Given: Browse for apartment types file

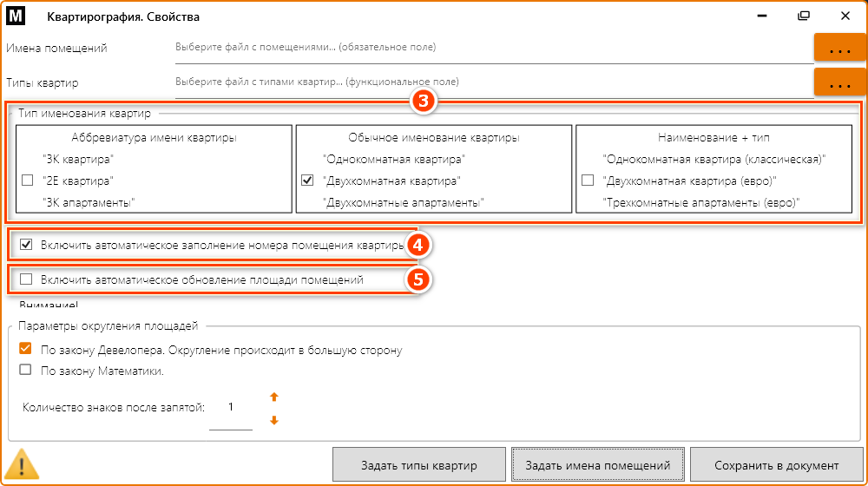Looking at the screenshot, I should coord(839,84).
